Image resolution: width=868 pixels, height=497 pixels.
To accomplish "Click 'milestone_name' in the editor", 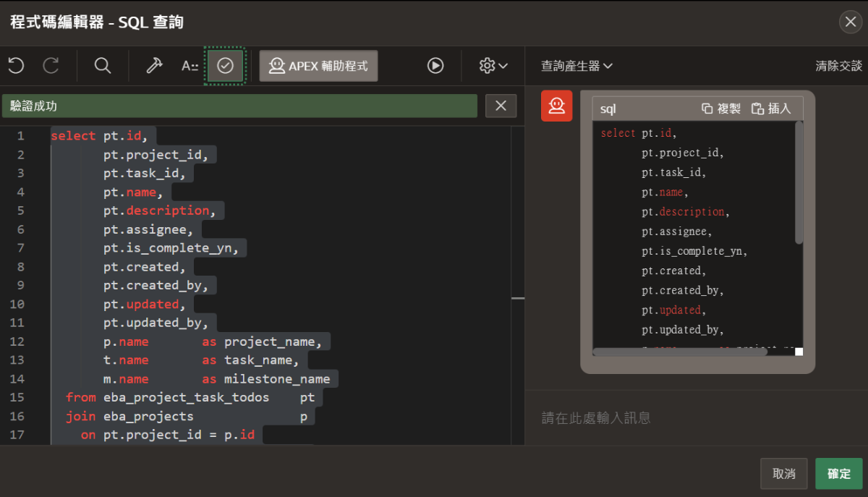I will point(277,379).
